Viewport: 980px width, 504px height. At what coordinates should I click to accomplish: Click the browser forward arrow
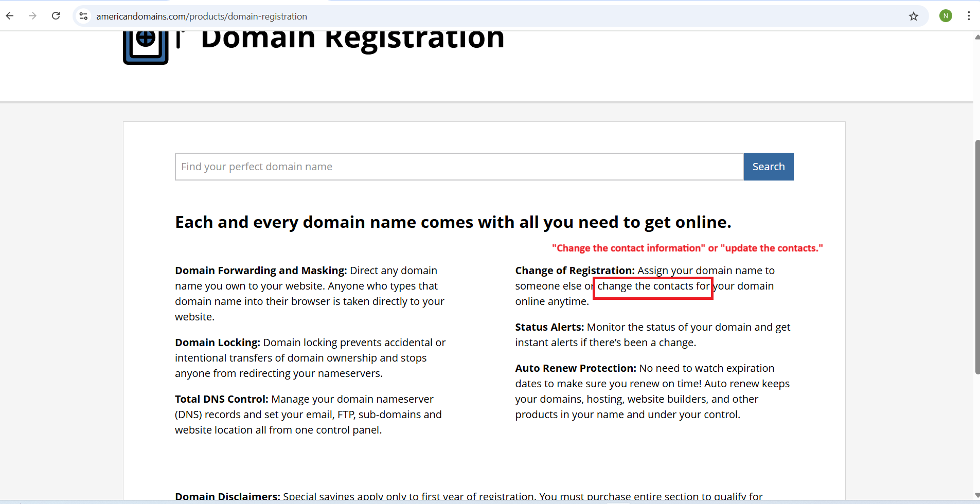(32, 16)
